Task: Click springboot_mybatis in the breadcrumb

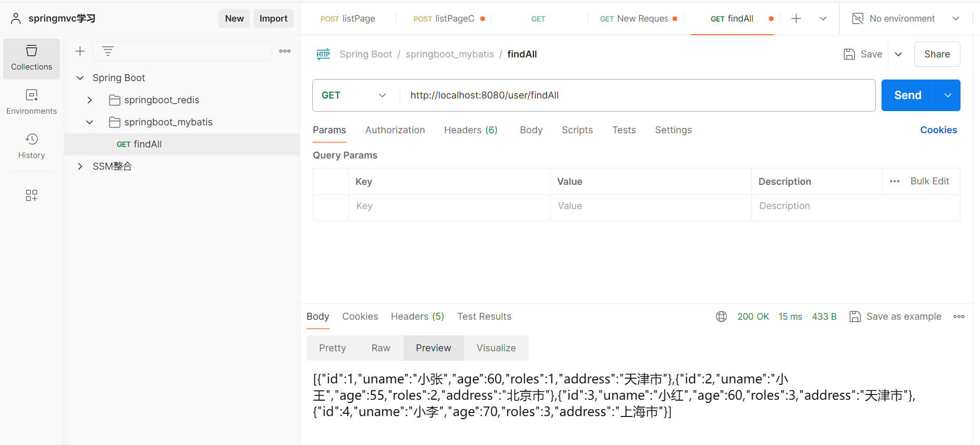Action: click(450, 54)
